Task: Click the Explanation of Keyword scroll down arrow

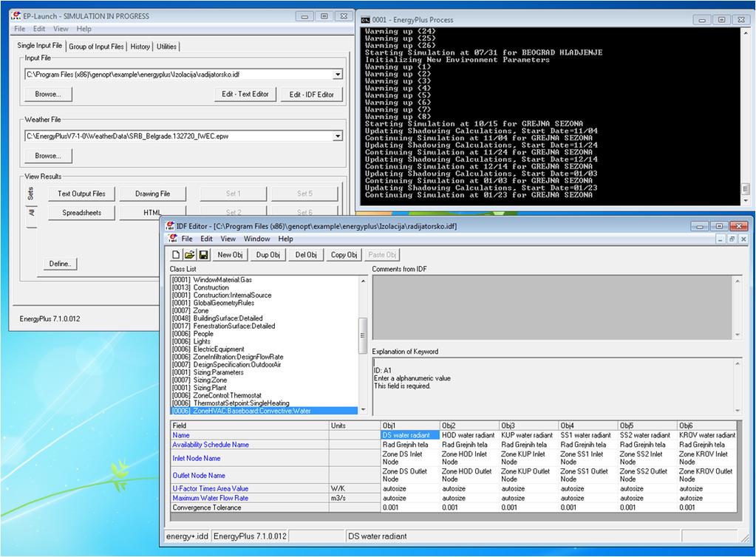Action: point(738,411)
